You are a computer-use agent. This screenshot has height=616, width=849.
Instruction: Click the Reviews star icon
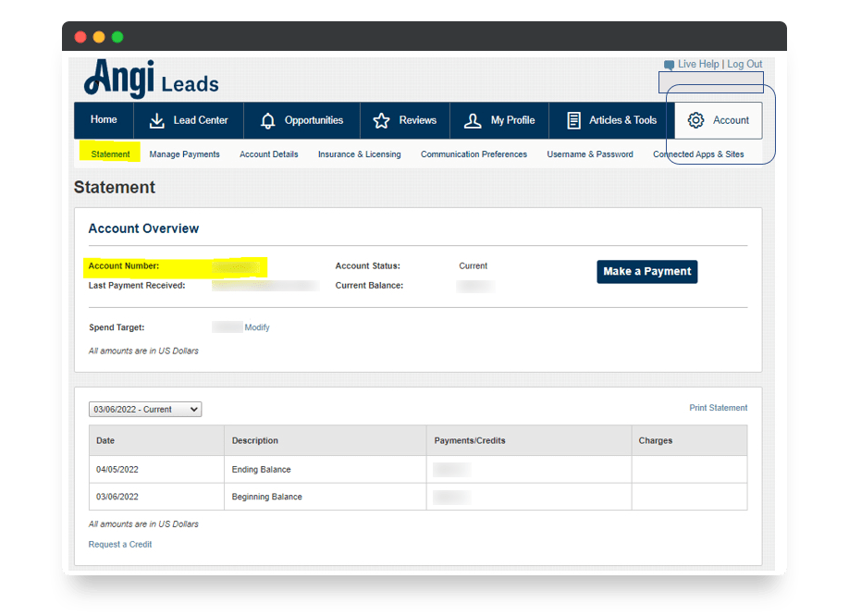(x=382, y=119)
